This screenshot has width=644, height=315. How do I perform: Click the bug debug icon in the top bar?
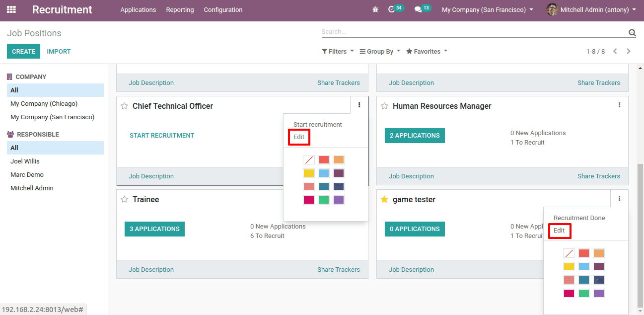click(x=375, y=9)
